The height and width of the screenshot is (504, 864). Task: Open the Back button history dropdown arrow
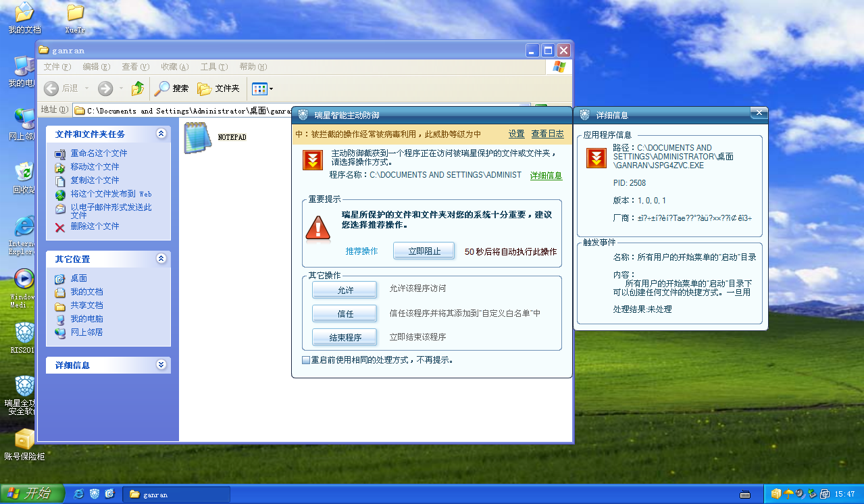[x=86, y=89]
